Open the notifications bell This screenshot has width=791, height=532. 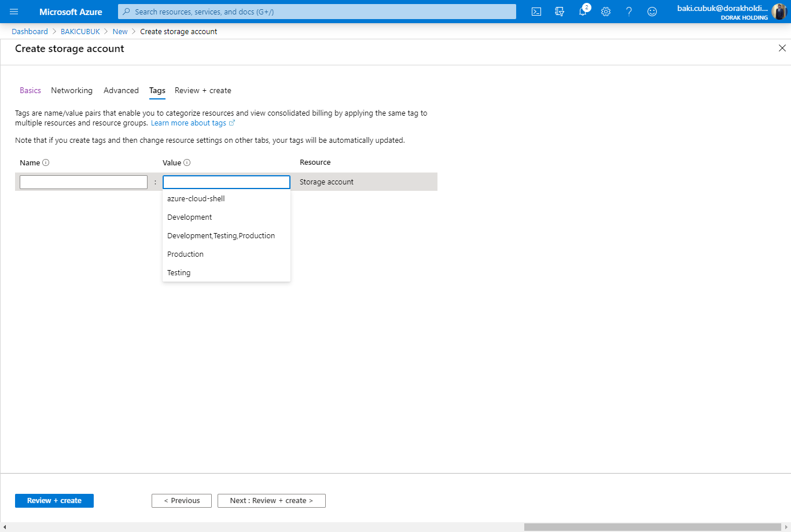point(583,12)
